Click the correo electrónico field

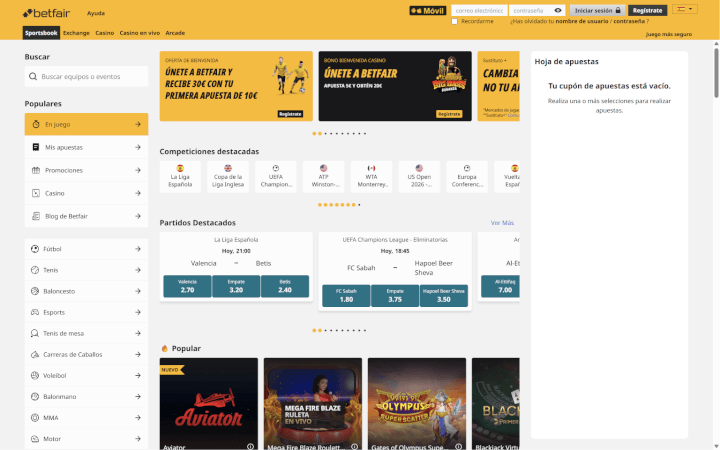tap(479, 11)
